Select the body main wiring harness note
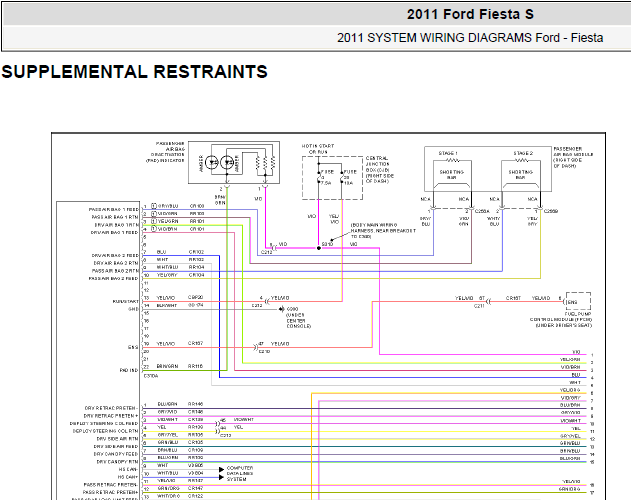This screenshot has width=631, height=500. pyautogui.click(x=383, y=231)
